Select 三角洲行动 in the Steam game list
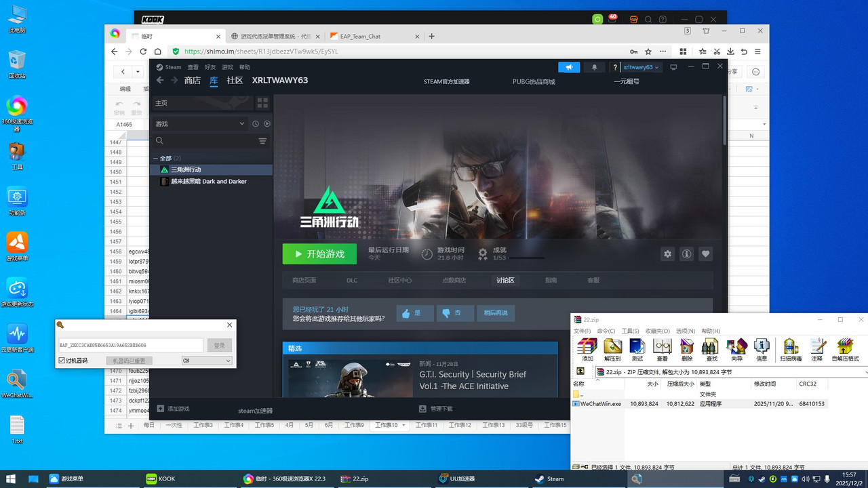Screen dimensions: 868x488 pyautogui.click(x=211, y=169)
